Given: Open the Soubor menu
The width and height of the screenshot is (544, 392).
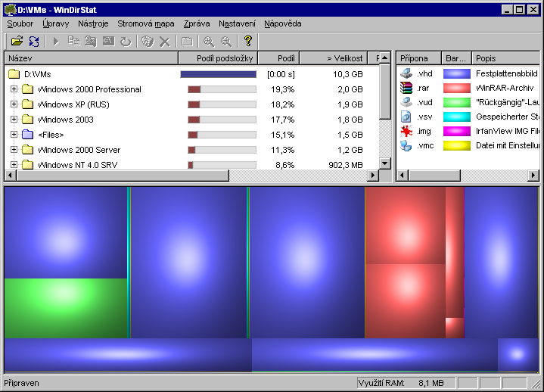Looking at the screenshot, I should pos(20,23).
